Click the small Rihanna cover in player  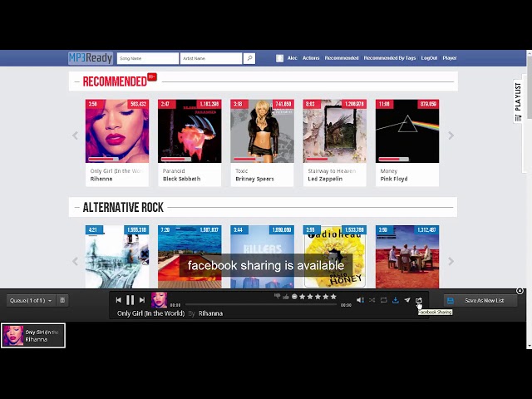[x=159, y=300]
